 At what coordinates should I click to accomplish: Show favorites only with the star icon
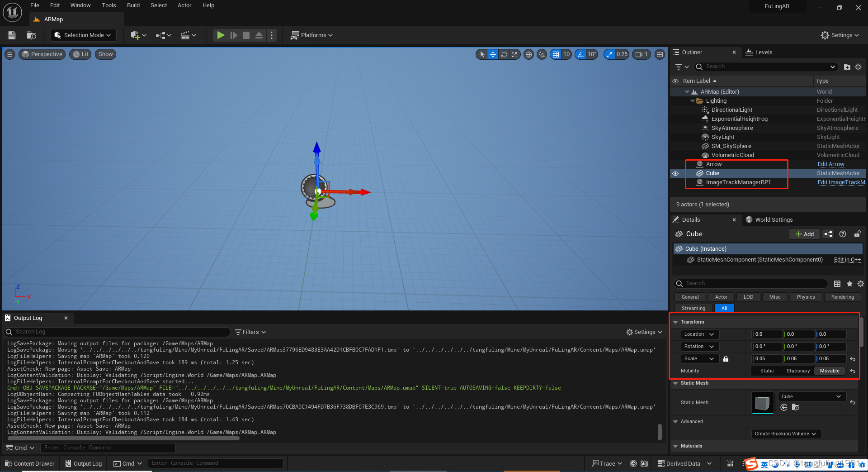849,284
